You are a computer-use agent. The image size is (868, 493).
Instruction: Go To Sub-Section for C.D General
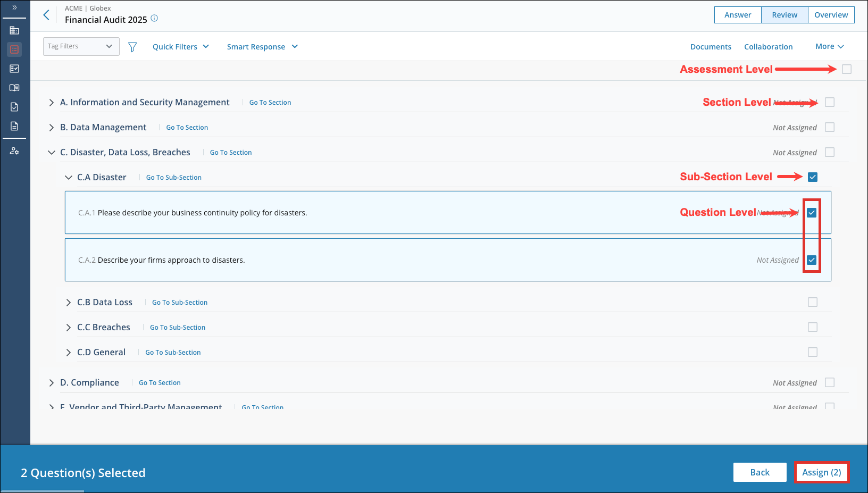tap(173, 353)
